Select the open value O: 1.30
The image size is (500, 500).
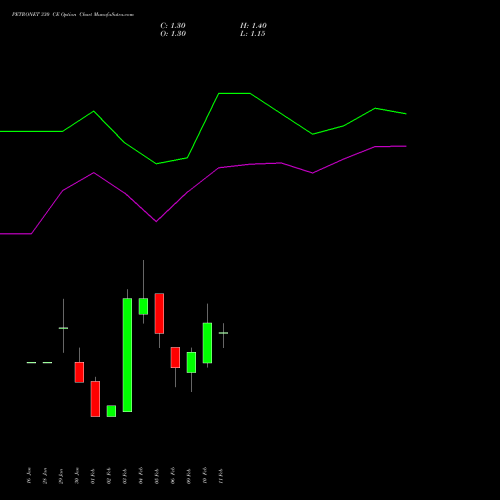[x=173, y=34]
